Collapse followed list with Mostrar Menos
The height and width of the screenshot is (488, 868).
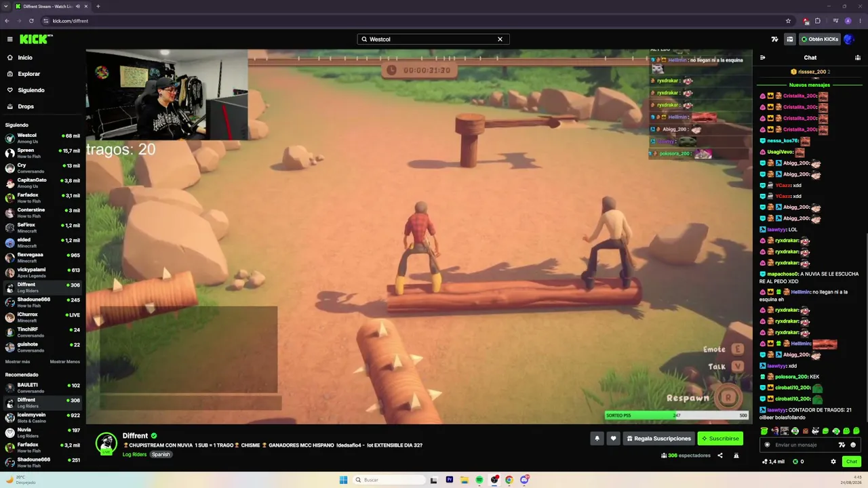tap(64, 361)
